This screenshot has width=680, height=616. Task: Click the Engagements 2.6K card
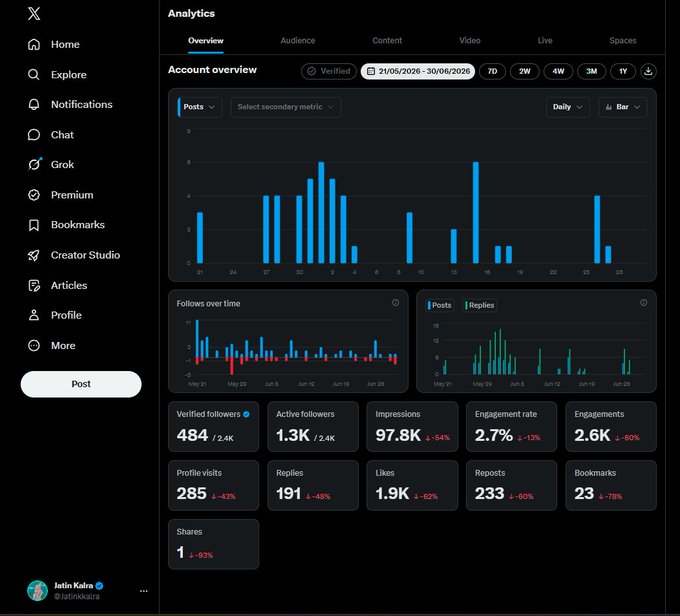point(611,426)
